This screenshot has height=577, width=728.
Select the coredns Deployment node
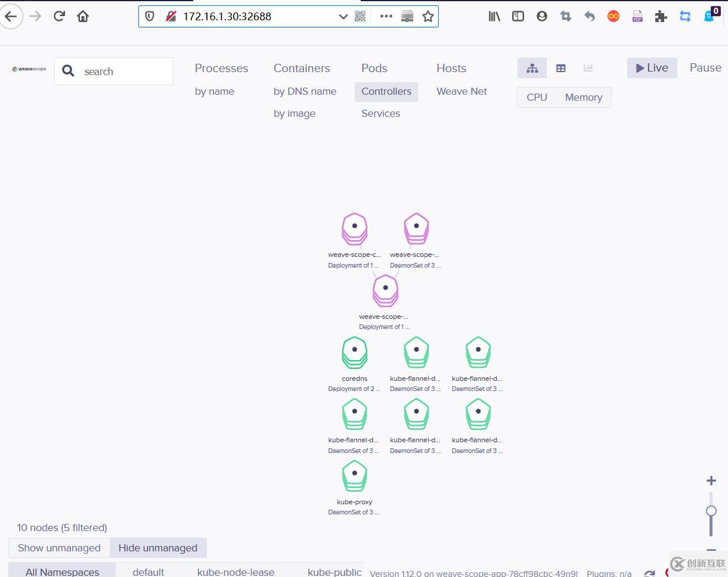(354, 352)
